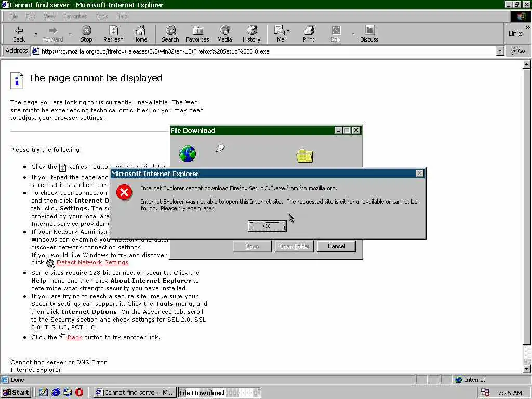
Task: Click the refresh icon in the page instructions
Action: 62,167
